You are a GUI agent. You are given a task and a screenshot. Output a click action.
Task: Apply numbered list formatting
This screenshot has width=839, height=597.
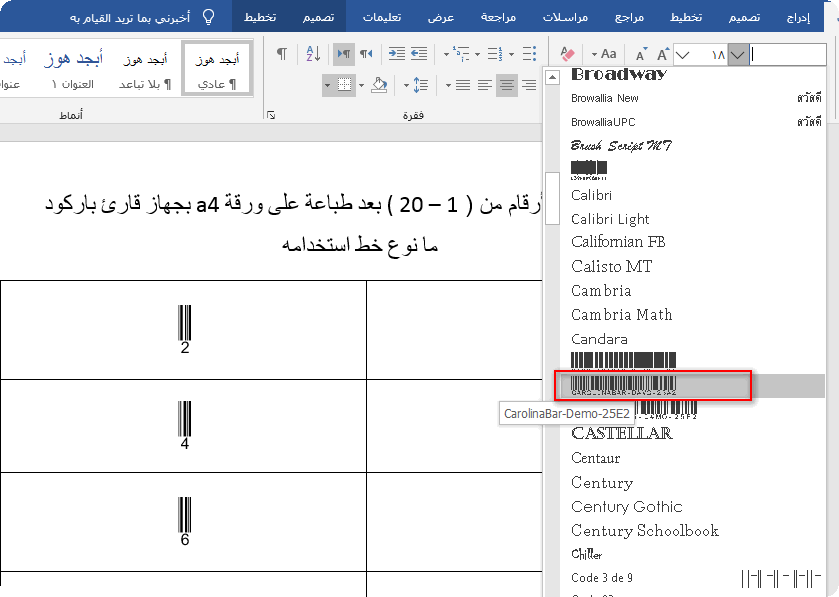pyautogui.click(x=495, y=54)
